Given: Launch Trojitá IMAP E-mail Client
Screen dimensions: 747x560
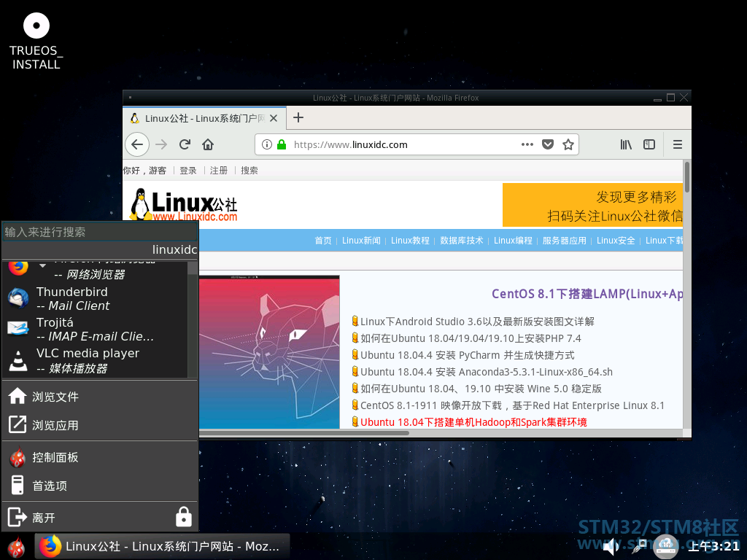Looking at the screenshot, I should tap(96, 329).
